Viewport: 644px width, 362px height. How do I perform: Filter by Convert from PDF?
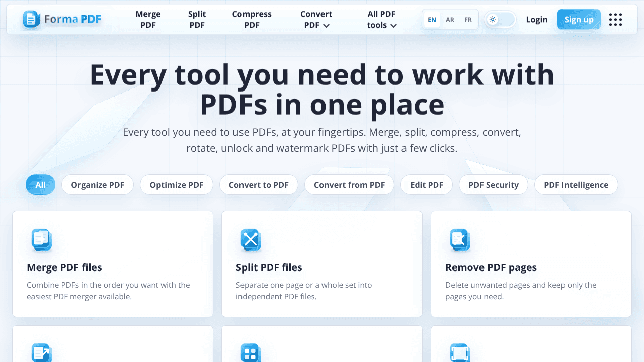click(350, 185)
